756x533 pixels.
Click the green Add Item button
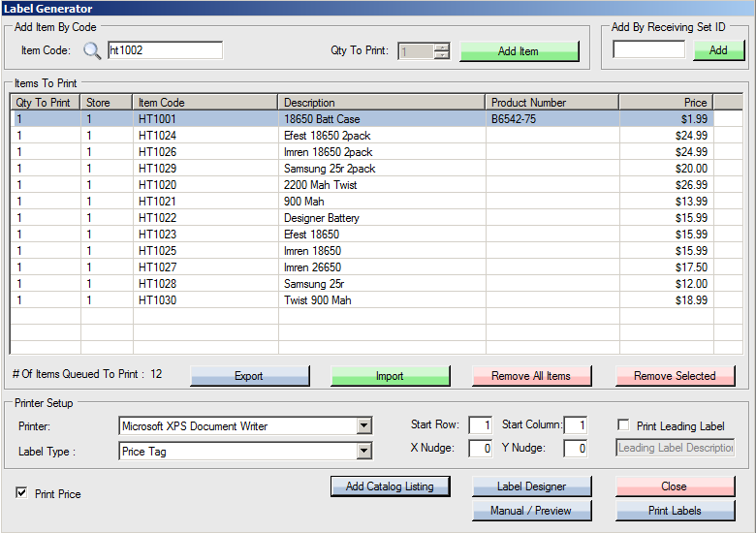[519, 51]
